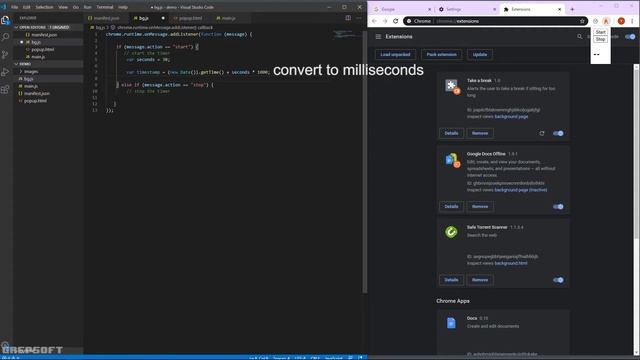The image size is (640, 360).
Task: Reload the Take a break extension
Action: (x=542, y=133)
